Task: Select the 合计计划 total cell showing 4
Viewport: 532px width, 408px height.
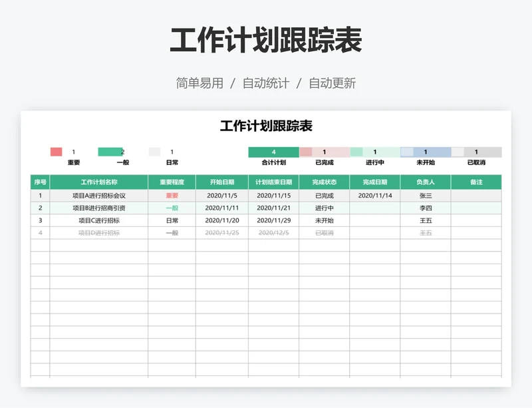Action: pyautogui.click(x=273, y=152)
